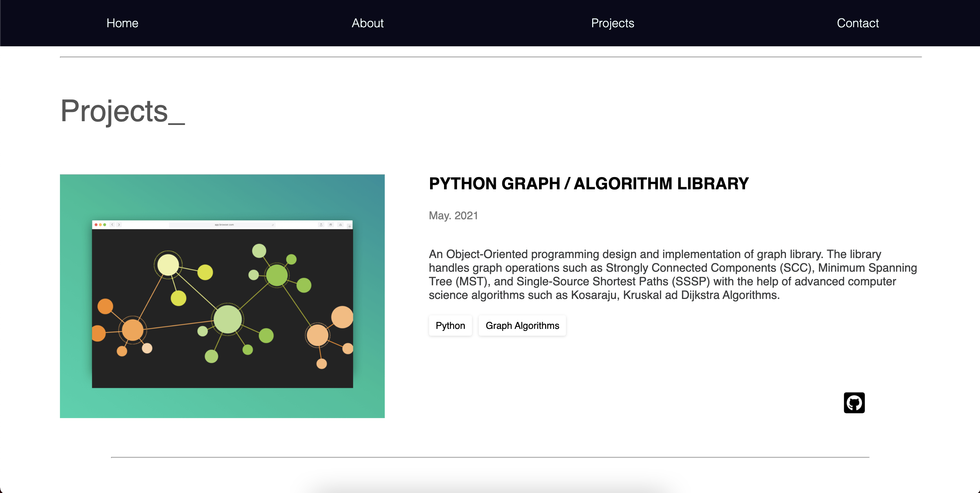This screenshot has height=493, width=980.
Task: Select Projects in the navigation bar
Action: [x=613, y=23]
